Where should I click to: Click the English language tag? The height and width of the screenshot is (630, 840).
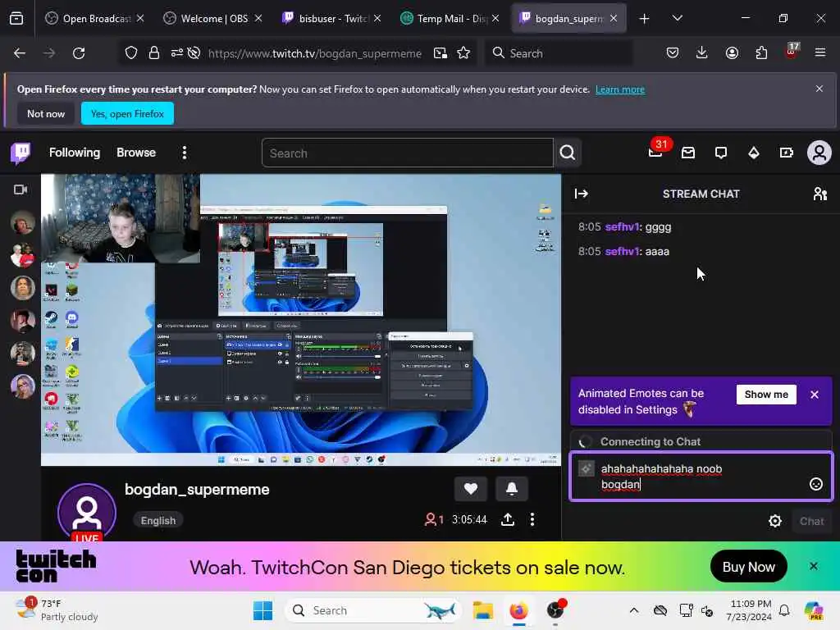(x=158, y=521)
